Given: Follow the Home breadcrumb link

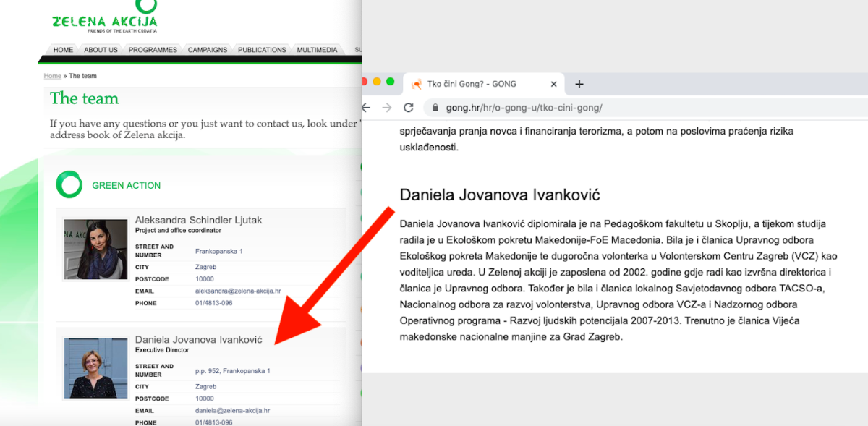Looking at the screenshot, I should 53,76.
